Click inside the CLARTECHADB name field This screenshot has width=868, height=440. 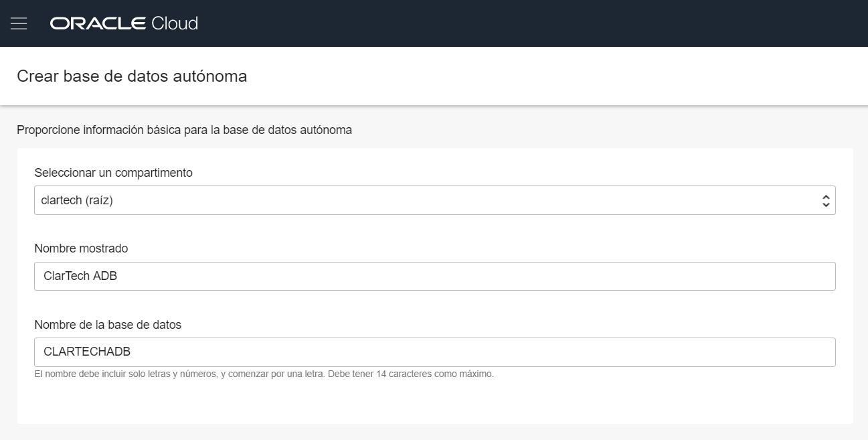[x=434, y=352]
